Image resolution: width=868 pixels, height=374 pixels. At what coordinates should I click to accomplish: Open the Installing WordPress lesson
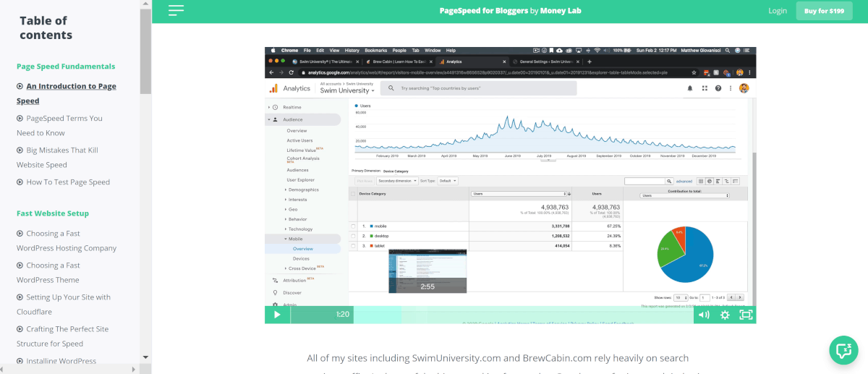pos(56,361)
